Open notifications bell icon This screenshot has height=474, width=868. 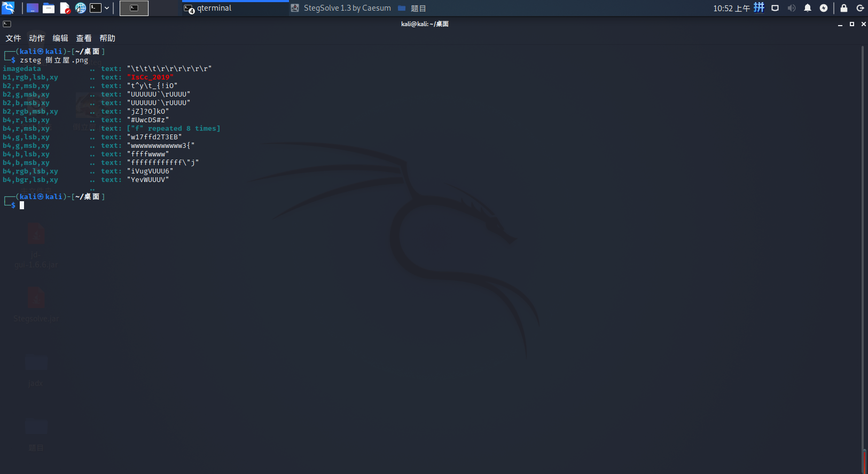click(808, 8)
